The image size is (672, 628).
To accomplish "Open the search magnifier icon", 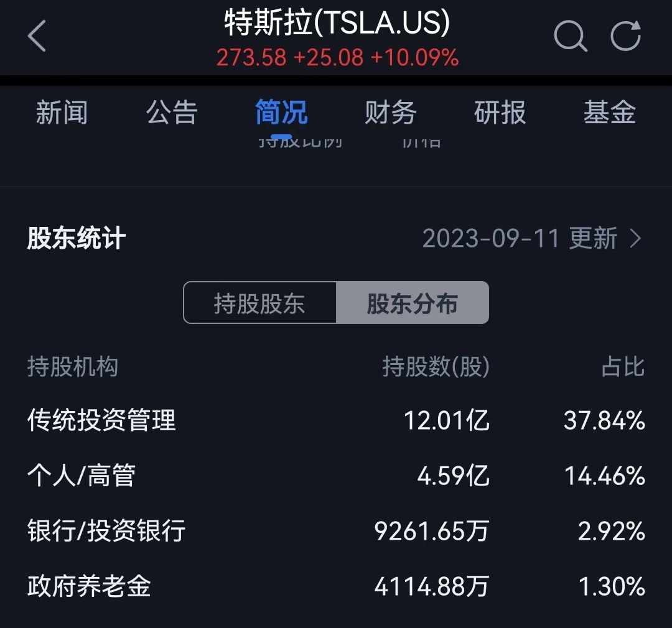I will coord(570,35).
